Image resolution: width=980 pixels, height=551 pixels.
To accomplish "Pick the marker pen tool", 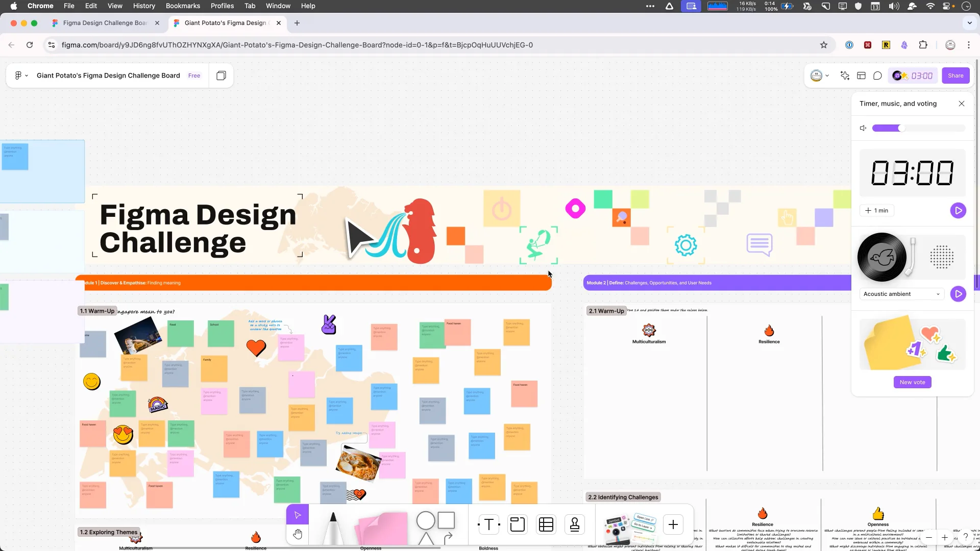I will pyautogui.click(x=333, y=528).
